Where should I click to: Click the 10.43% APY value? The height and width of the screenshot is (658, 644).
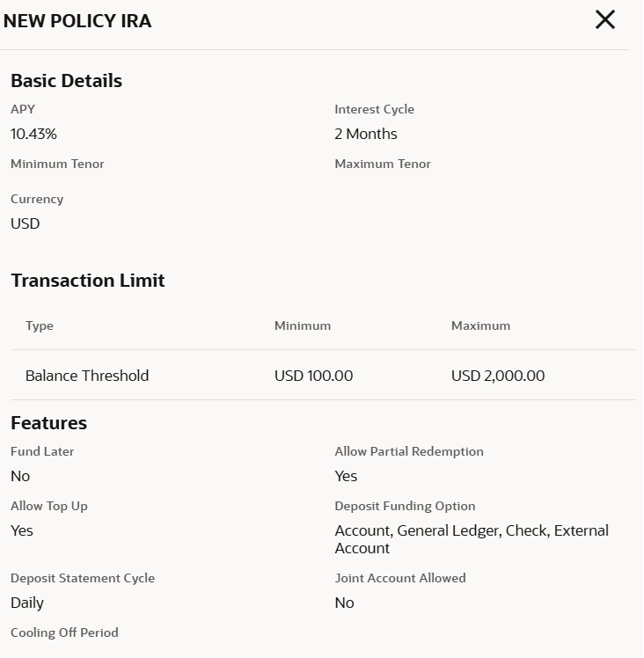33,134
